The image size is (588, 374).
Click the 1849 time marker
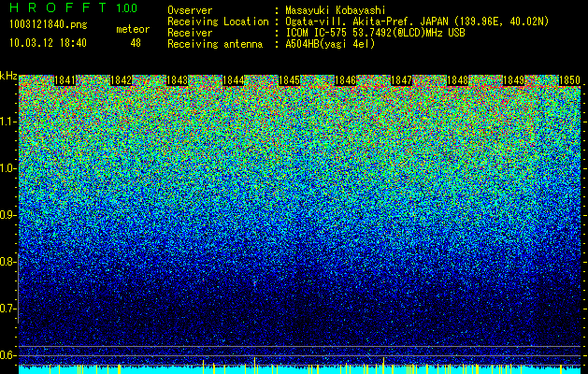click(513, 80)
